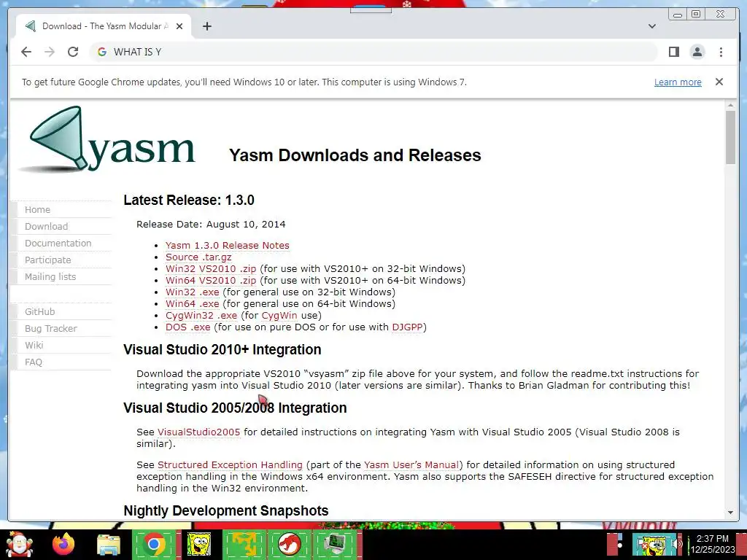
Task: Click into the address bar
Action: [x=373, y=52]
